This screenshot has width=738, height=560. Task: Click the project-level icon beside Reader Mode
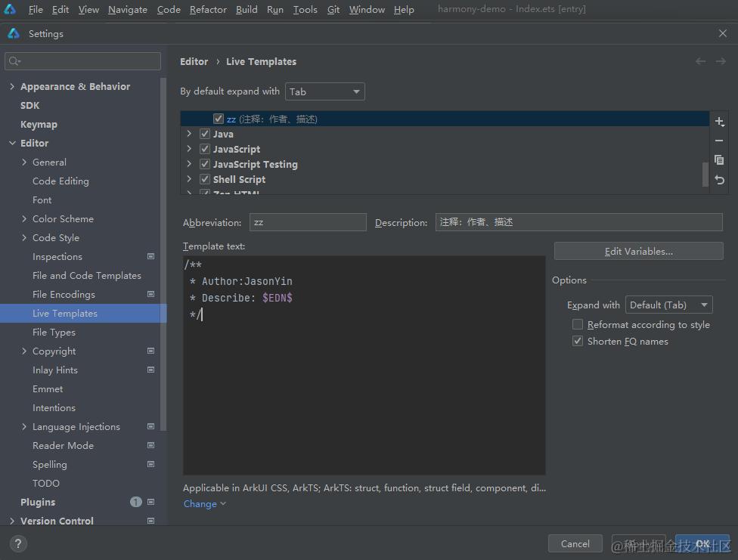150,445
